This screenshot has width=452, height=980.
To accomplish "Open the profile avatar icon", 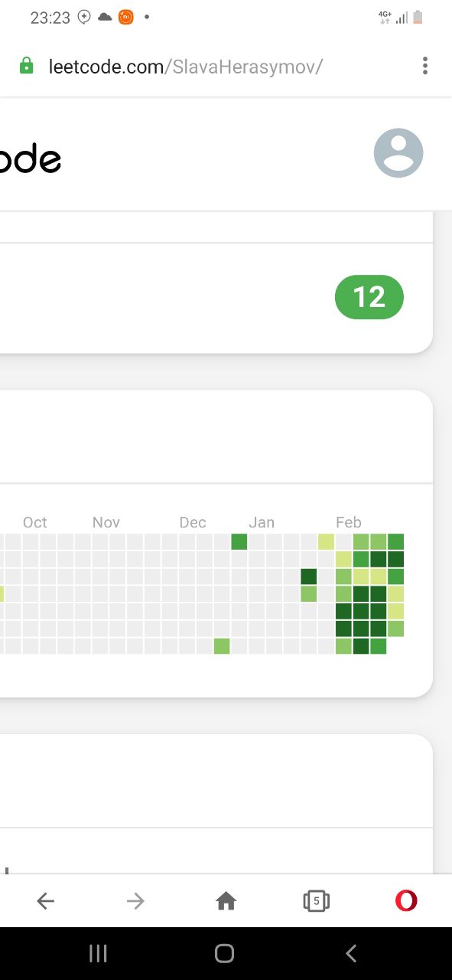I will pyautogui.click(x=398, y=153).
